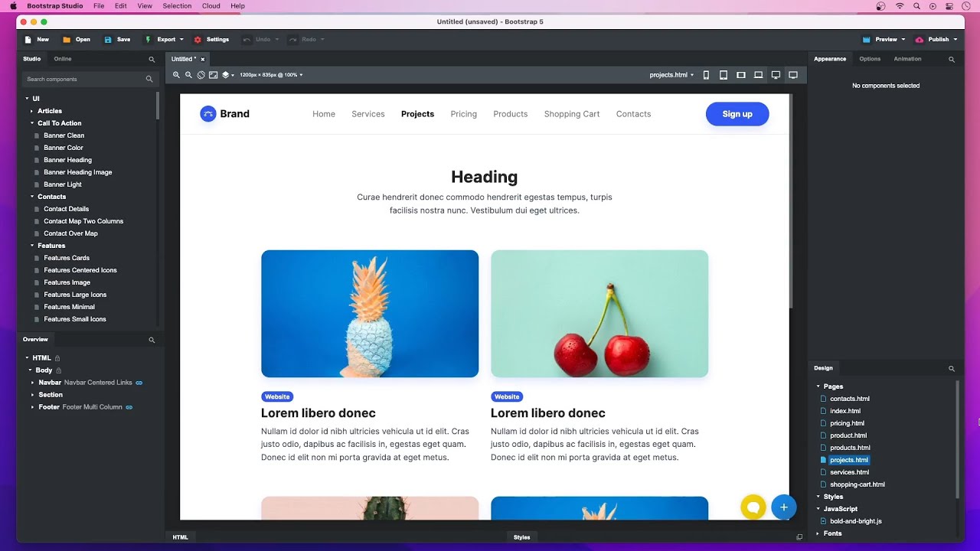This screenshot has height=551, width=980.
Task: Click the zoom out magnifier icon
Action: [188, 75]
